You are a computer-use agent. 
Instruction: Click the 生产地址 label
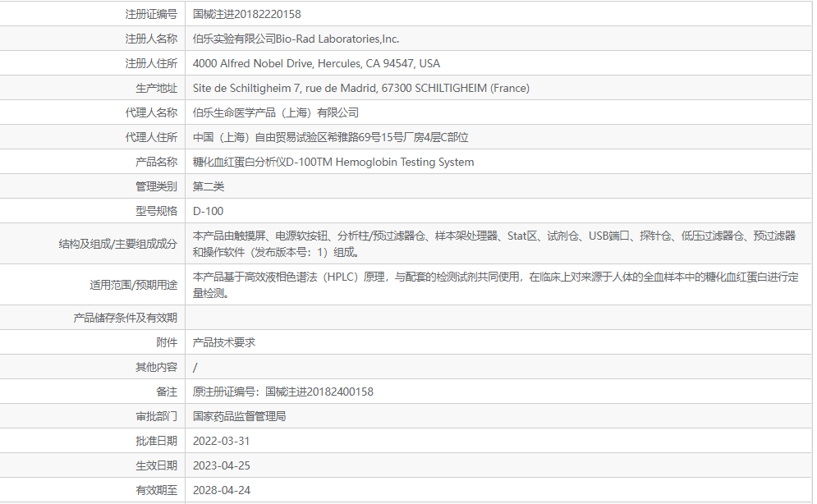(x=156, y=88)
